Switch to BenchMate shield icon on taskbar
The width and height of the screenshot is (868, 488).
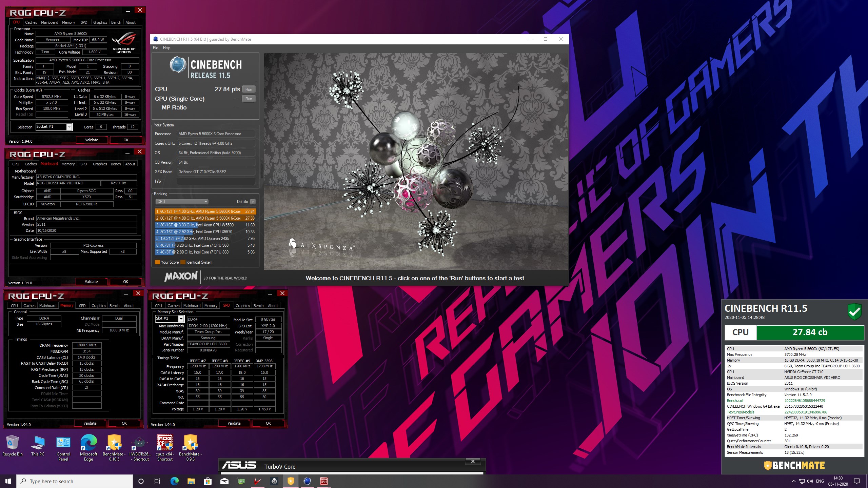tap(291, 481)
